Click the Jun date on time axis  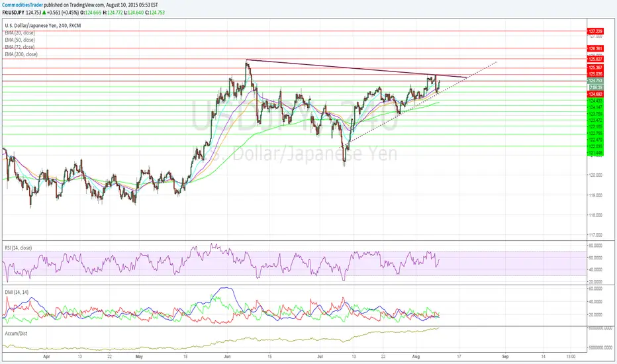tap(227, 357)
